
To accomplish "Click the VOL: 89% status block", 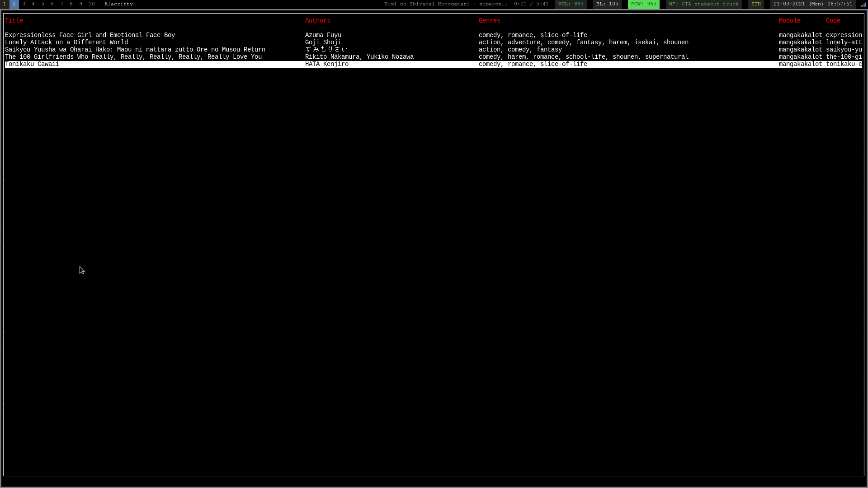I will tap(571, 4).
